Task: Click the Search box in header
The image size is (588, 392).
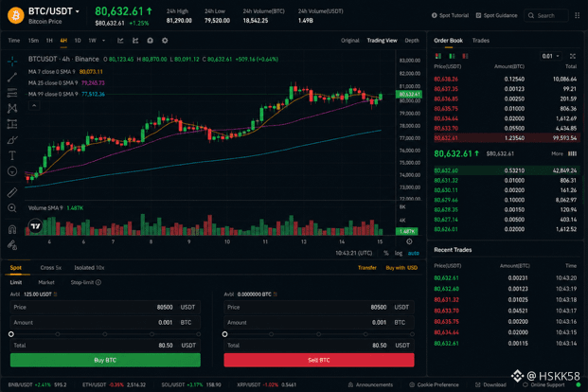Action: click(x=546, y=15)
